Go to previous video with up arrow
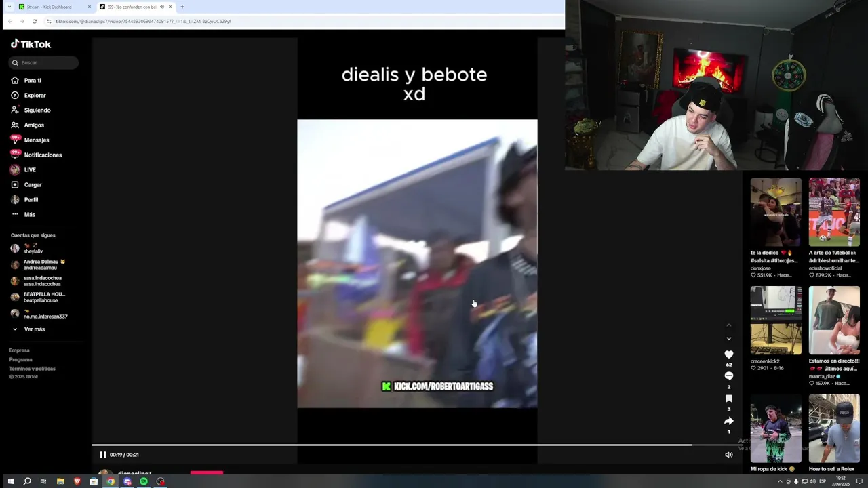The width and height of the screenshot is (868, 488). (x=729, y=326)
